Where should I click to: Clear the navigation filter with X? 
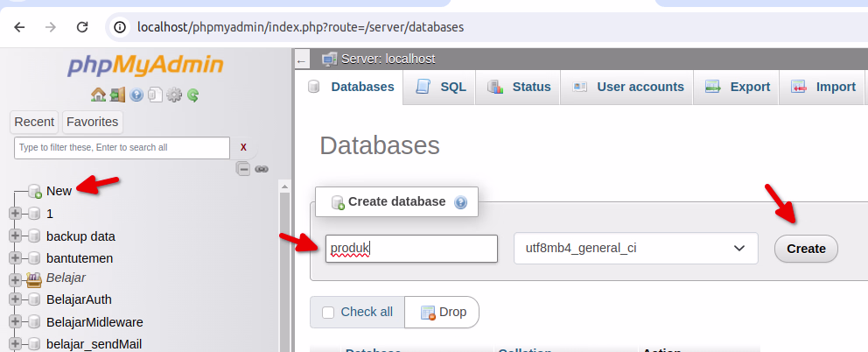(243, 147)
